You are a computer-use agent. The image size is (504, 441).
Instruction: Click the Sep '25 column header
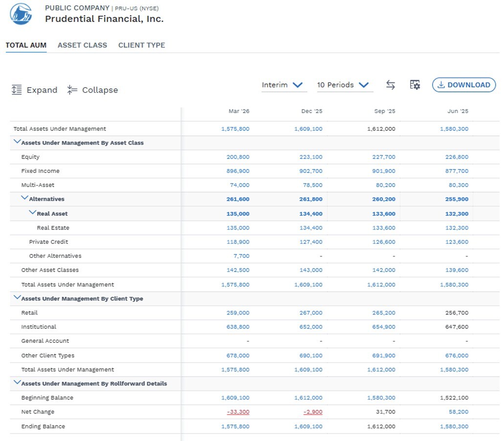385,111
